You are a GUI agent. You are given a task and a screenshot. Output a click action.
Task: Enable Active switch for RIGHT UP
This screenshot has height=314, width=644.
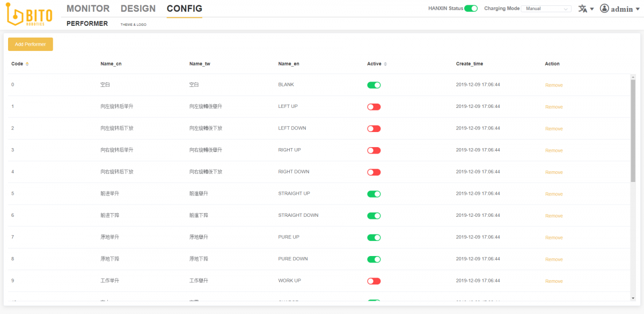[x=374, y=150]
